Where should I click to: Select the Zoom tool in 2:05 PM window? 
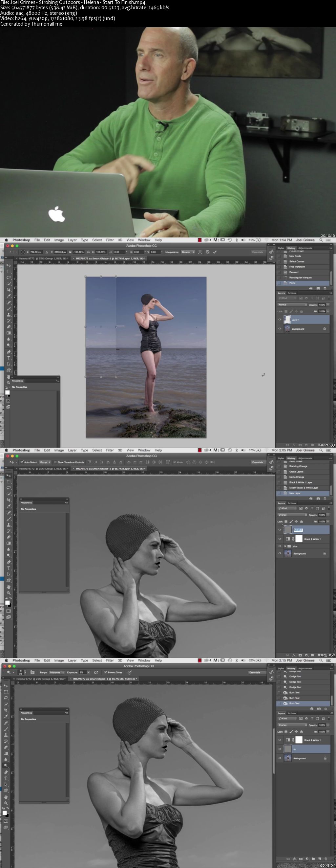[9, 593]
